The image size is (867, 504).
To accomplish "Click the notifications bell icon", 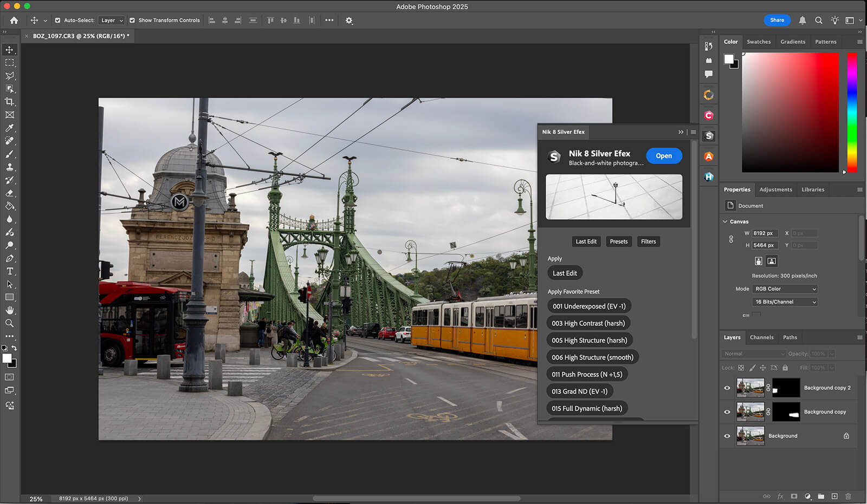I will tap(803, 21).
